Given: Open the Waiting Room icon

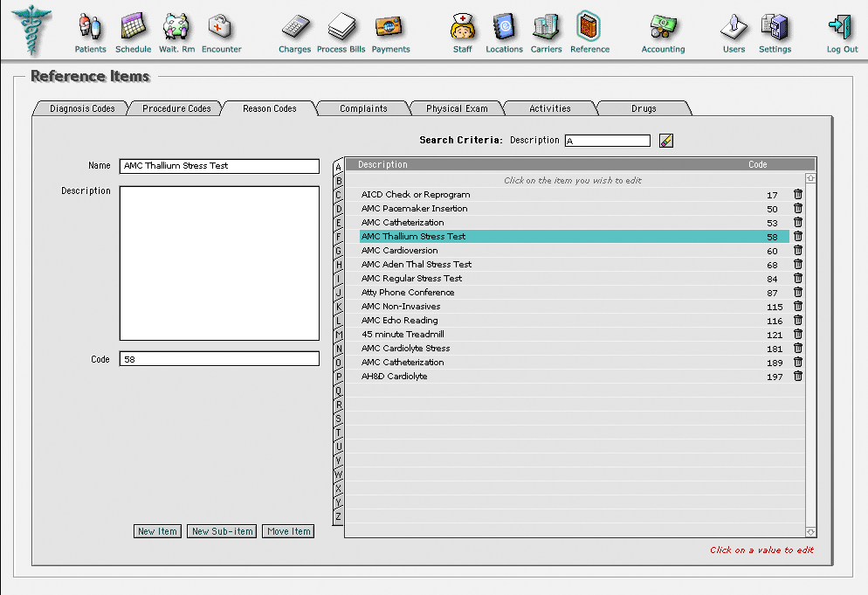Looking at the screenshot, I should [176, 26].
